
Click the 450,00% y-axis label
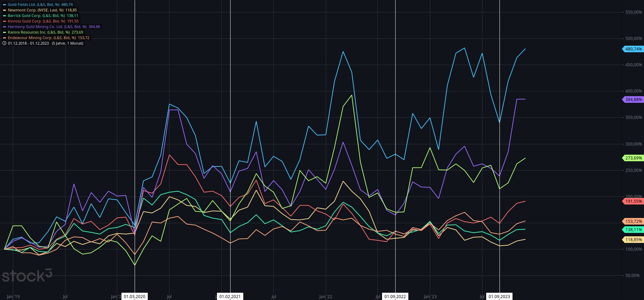tap(634, 65)
